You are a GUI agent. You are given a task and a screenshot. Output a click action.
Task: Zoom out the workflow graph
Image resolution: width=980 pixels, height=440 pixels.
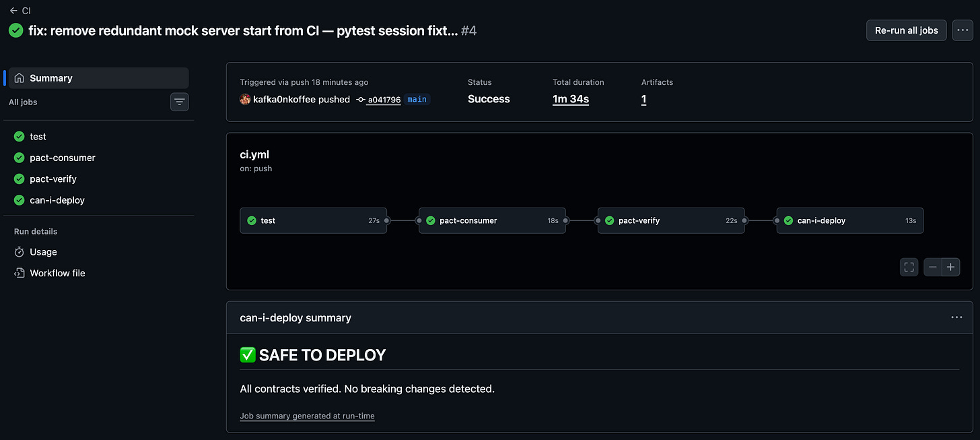pos(933,268)
